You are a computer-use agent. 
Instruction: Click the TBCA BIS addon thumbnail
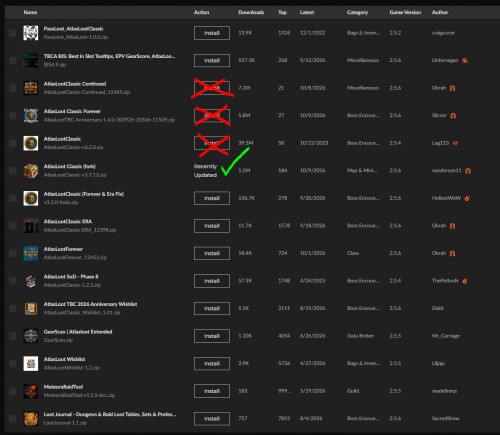pyautogui.click(x=31, y=60)
